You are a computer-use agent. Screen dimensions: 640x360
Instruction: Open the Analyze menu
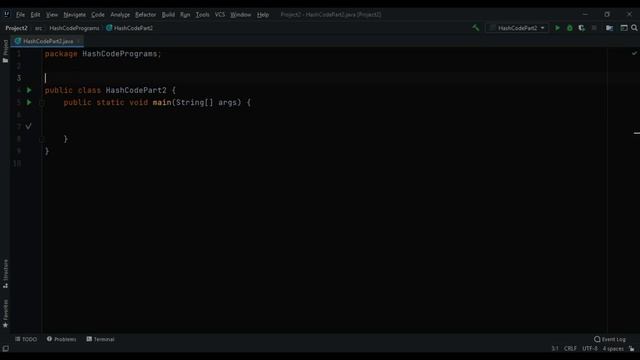coord(120,15)
